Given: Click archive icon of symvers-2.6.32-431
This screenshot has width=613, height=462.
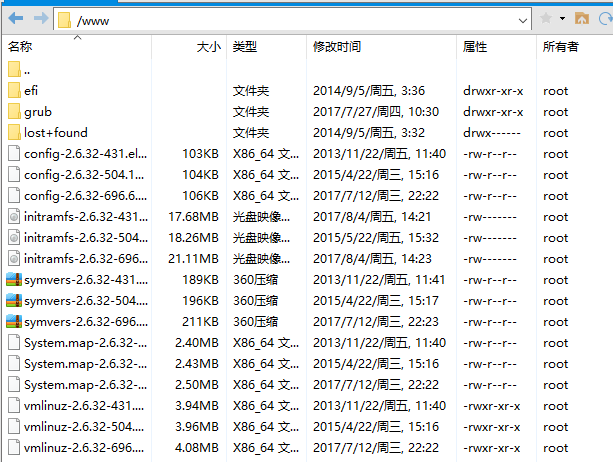Looking at the screenshot, I should point(14,279).
